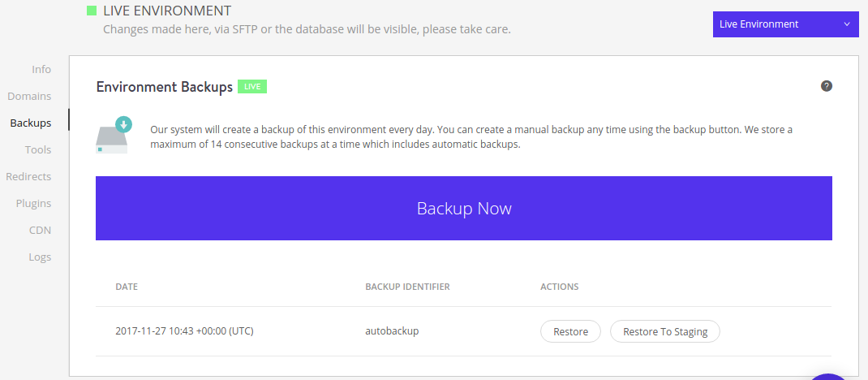Click Restore for the autobackup
The height and width of the screenshot is (380, 868).
570,331
